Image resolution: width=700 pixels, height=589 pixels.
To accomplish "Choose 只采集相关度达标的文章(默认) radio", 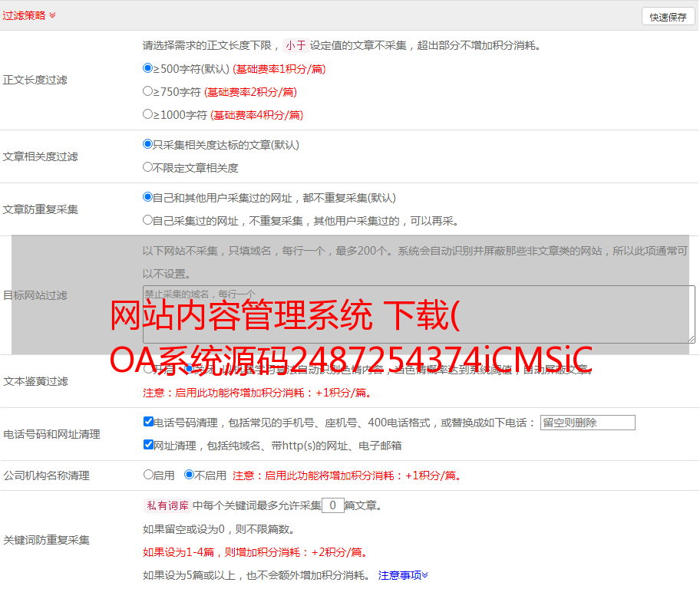I will click(x=147, y=143).
